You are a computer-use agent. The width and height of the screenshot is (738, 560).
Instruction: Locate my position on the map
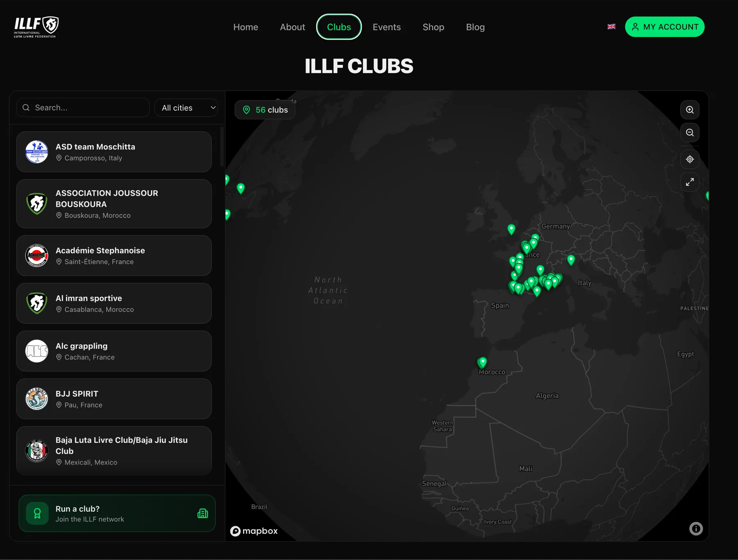pyautogui.click(x=690, y=159)
